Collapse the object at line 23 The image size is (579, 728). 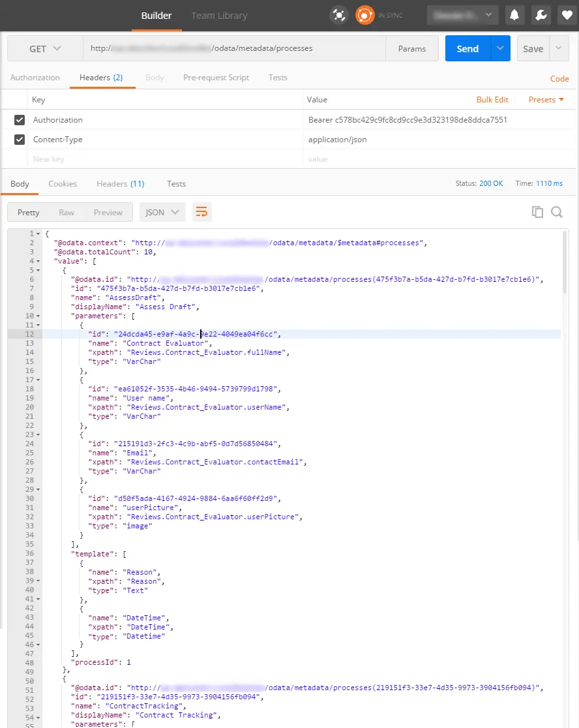point(38,434)
